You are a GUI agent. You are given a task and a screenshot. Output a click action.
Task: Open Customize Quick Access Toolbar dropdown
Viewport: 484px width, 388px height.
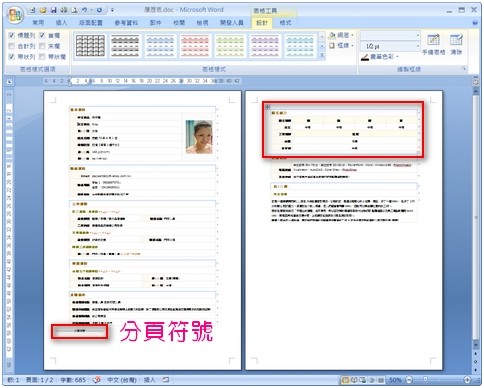112,10
